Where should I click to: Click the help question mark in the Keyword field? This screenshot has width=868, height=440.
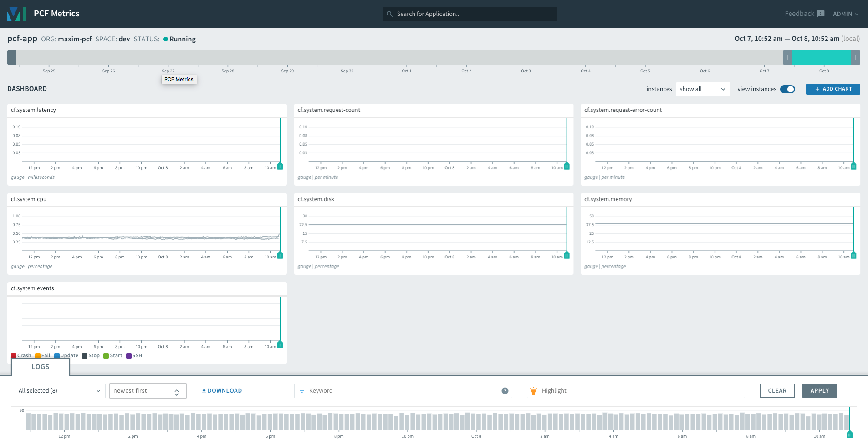pyautogui.click(x=505, y=390)
